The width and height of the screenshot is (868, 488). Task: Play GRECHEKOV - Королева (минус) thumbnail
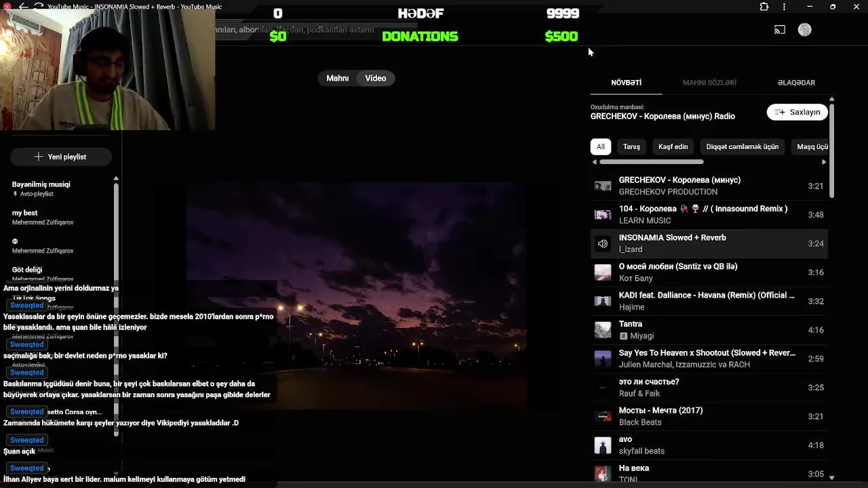(x=603, y=186)
